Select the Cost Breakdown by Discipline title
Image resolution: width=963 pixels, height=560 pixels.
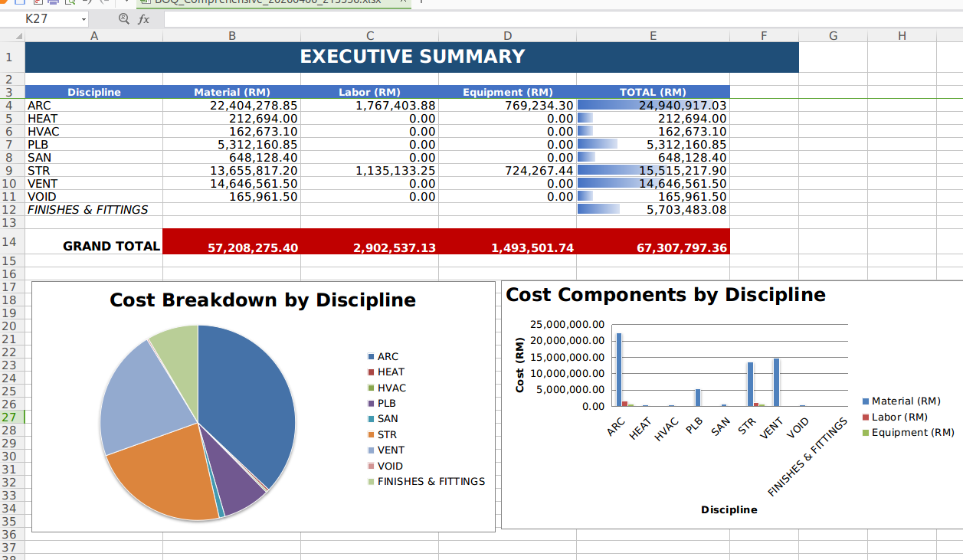[263, 300]
